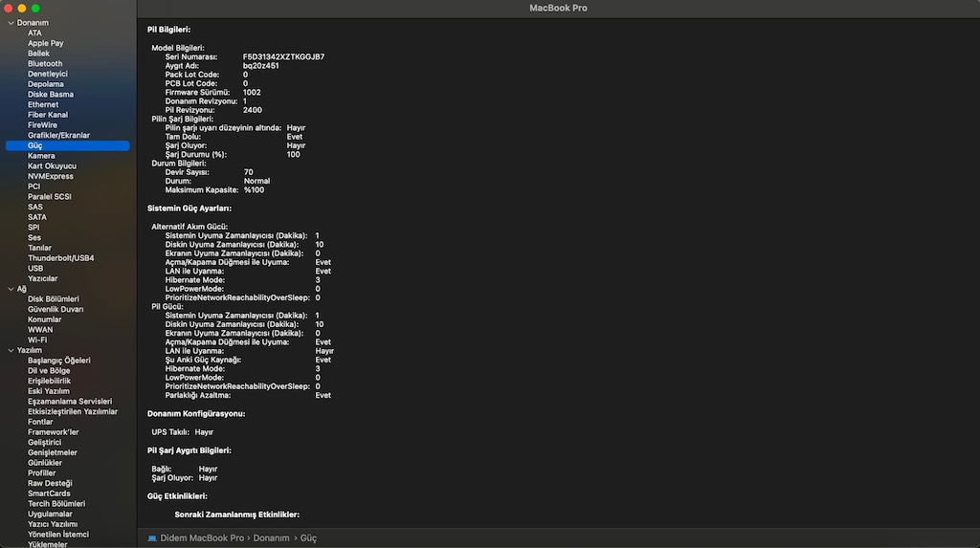The height and width of the screenshot is (548, 980).
Task: Click the yellow minimize window button
Action: point(22,8)
